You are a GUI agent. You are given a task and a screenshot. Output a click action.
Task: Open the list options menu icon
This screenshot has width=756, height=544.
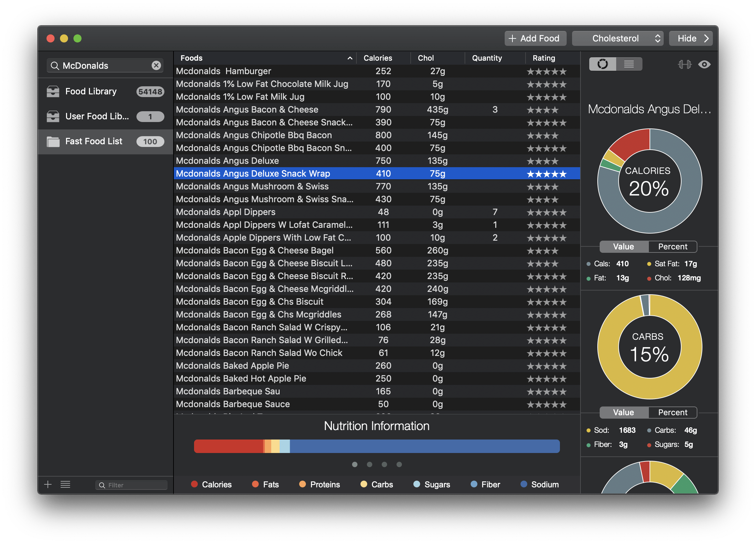(x=65, y=484)
